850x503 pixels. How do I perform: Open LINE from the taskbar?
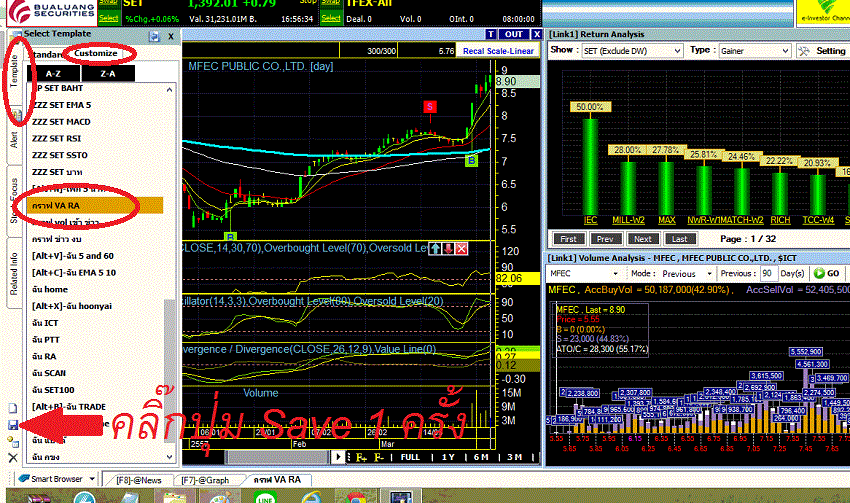point(265,497)
